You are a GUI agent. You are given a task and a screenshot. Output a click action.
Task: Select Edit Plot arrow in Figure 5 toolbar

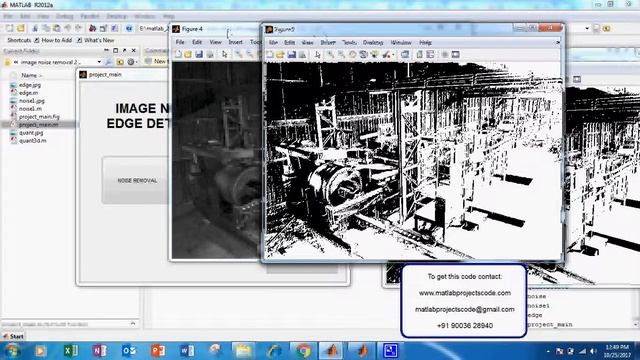[x=318, y=54]
